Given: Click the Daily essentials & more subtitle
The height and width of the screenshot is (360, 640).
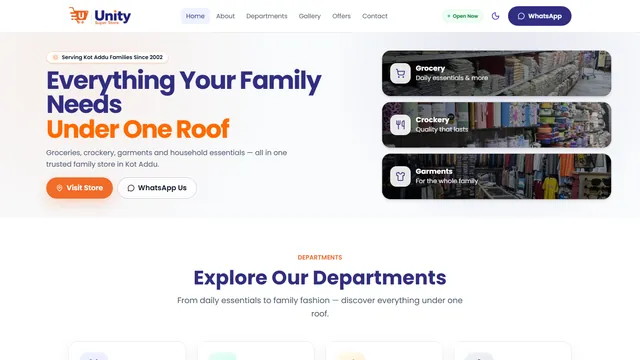Looking at the screenshot, I should point(451,78).
